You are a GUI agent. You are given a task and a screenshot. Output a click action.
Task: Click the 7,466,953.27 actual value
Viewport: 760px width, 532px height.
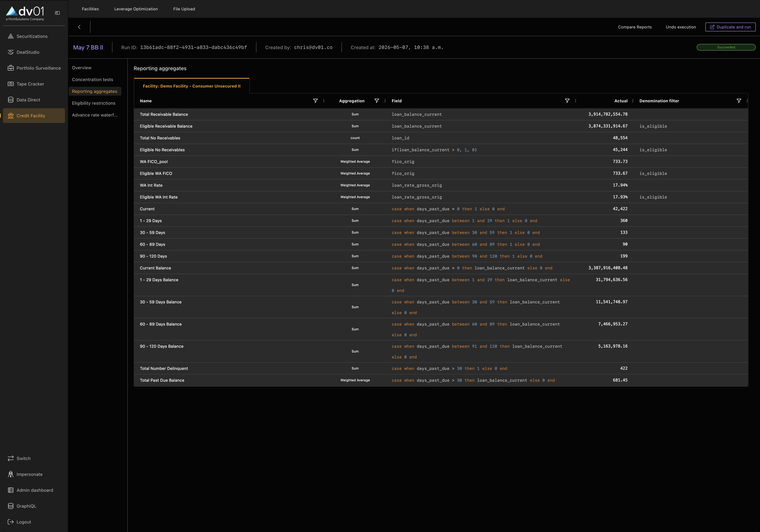[613, 324]
